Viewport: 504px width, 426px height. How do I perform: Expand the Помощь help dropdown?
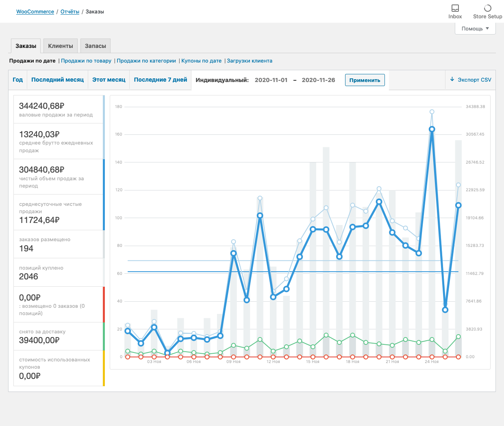pos(475,28)
